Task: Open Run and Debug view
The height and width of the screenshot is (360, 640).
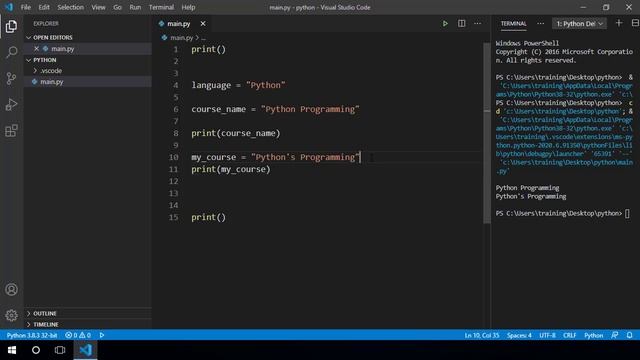Action: 11,104
